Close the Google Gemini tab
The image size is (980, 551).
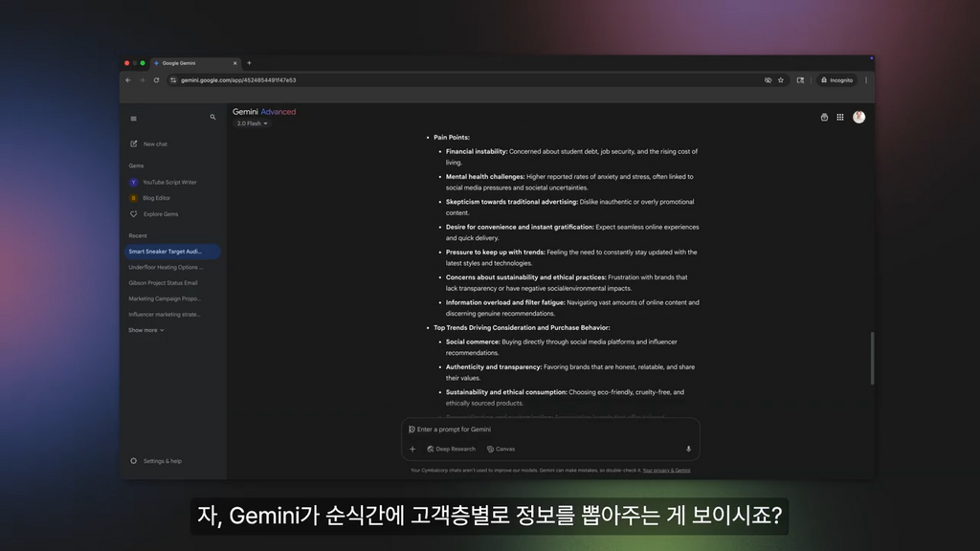[x=235, y=63]
